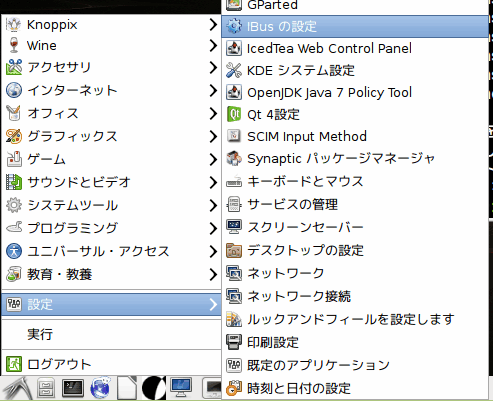Click the インターネット globe icon
493x401 pixels.
pyautogui.click(x=14, y=90)
